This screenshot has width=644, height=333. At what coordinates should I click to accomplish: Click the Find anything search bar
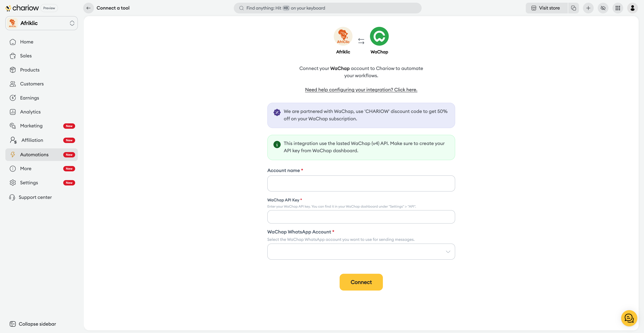[328, 8]
